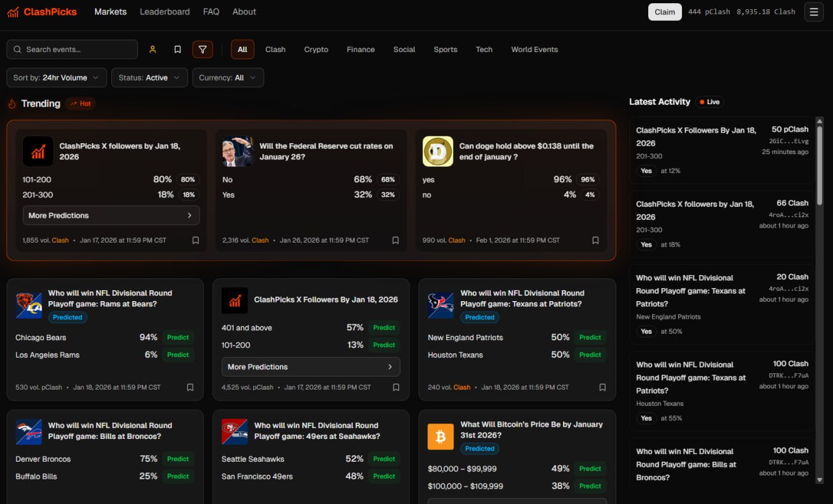Click the ClashPicks logo icon
Viewport: 833px width, 504px height.
13,12
